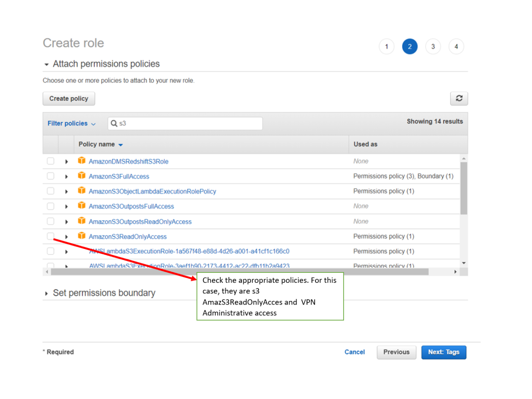Screen dimensions: 532x399
Task: Check the AmazonDMSRedshiftS3Role checkbox
Action: pyautogui.click(x=50, y=161)
